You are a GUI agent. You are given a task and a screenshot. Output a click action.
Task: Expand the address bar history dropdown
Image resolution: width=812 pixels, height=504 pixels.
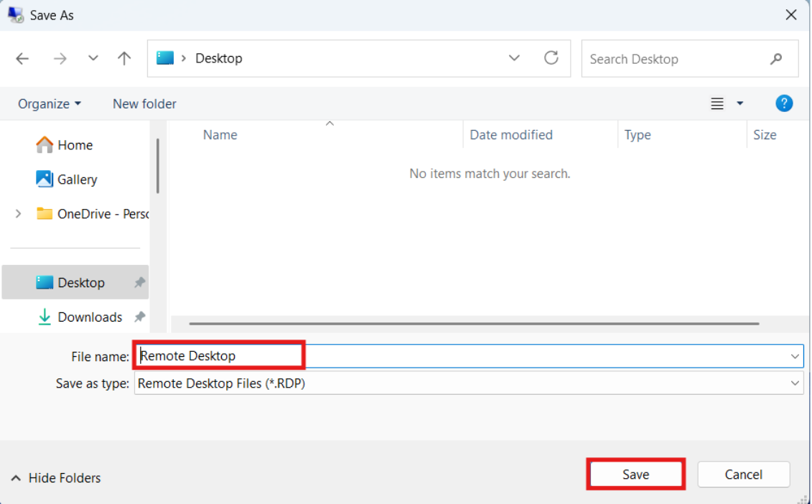[514, 58]
